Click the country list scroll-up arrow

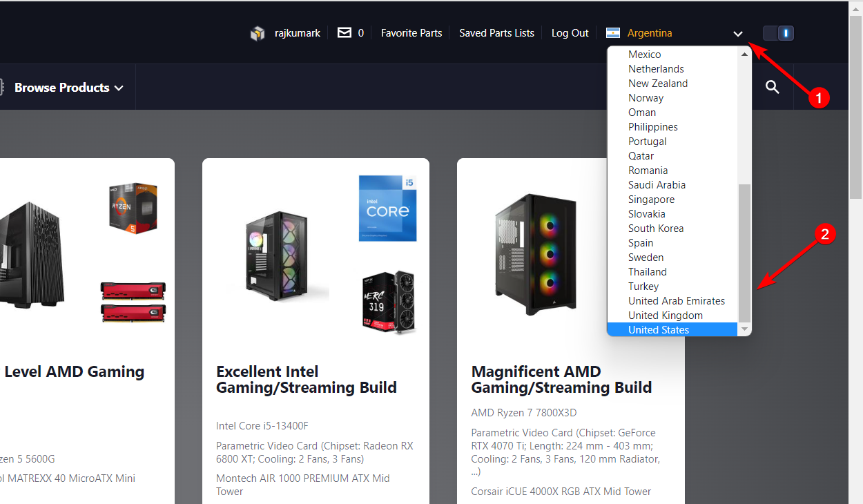tap(744, 54)
